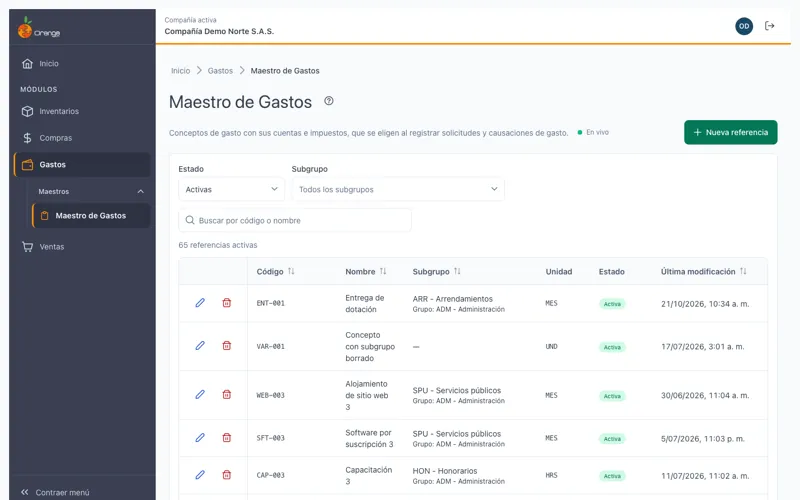Click the Orange logo in sidebar
The width and height of the screenshot is (800, 500).
click(x=39, y=28)
